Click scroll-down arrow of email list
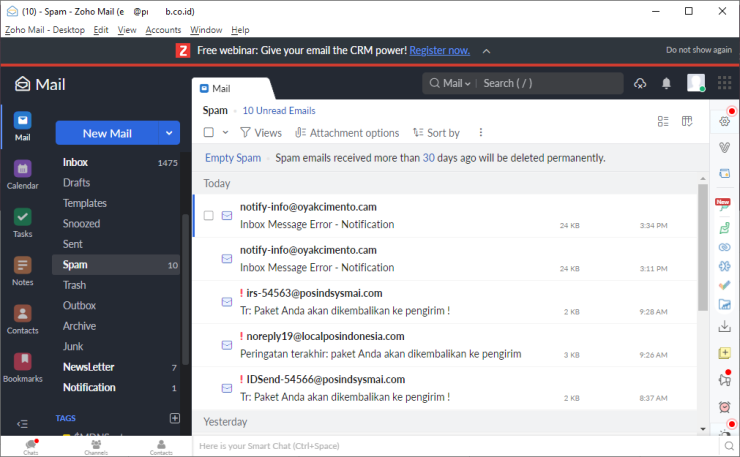The height and width of the screenshot is (457, 740). pyautogui.click(x=703, y=429)
